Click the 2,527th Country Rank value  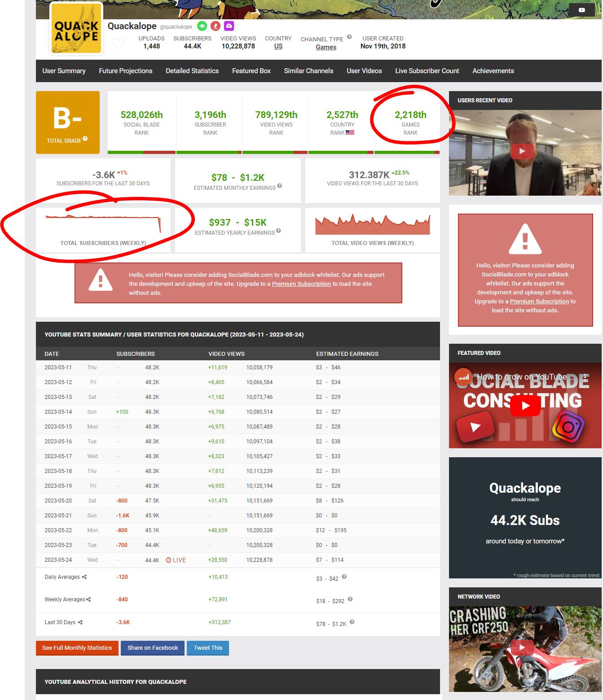(x=342, y=115)
